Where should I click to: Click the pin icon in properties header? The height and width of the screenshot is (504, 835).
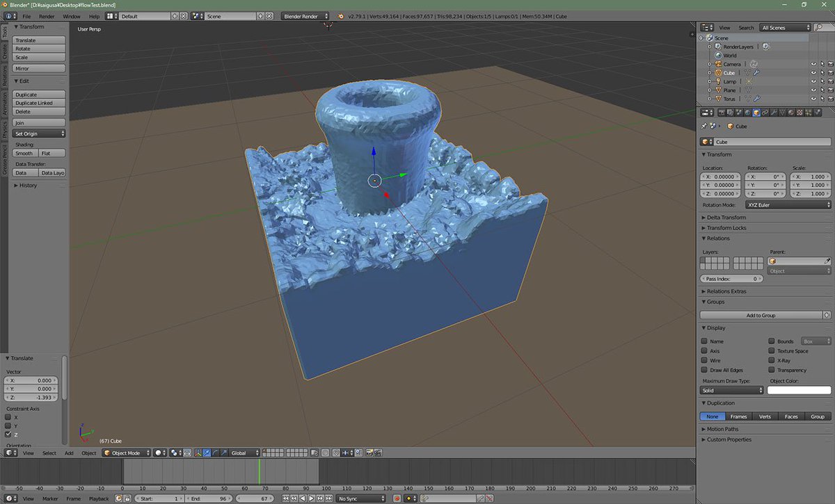click(x=704, y=127)
